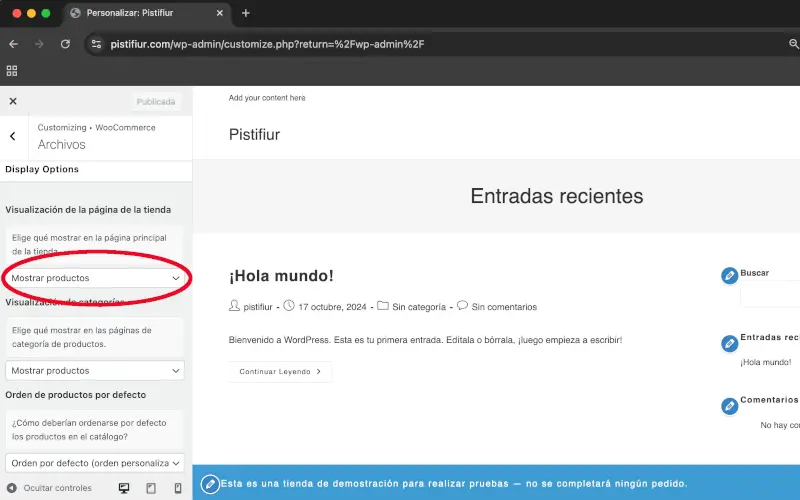
Task: Click the zoom magnifier icon in address bar
Action: [794, 44]
